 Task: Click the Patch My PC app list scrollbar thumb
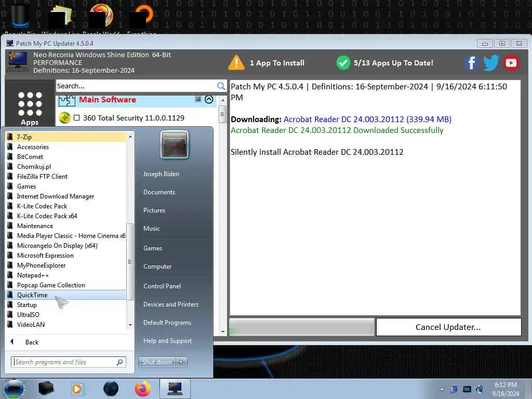point(222,114)
